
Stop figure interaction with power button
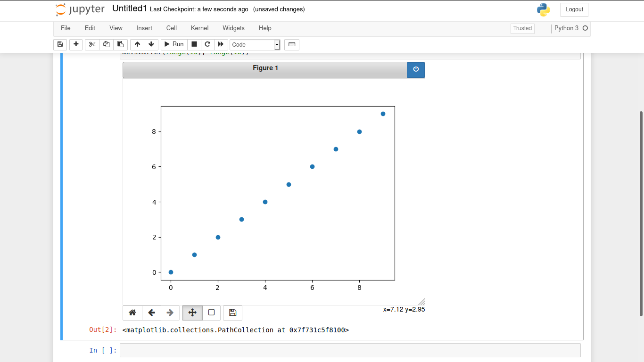click(416, 70)
